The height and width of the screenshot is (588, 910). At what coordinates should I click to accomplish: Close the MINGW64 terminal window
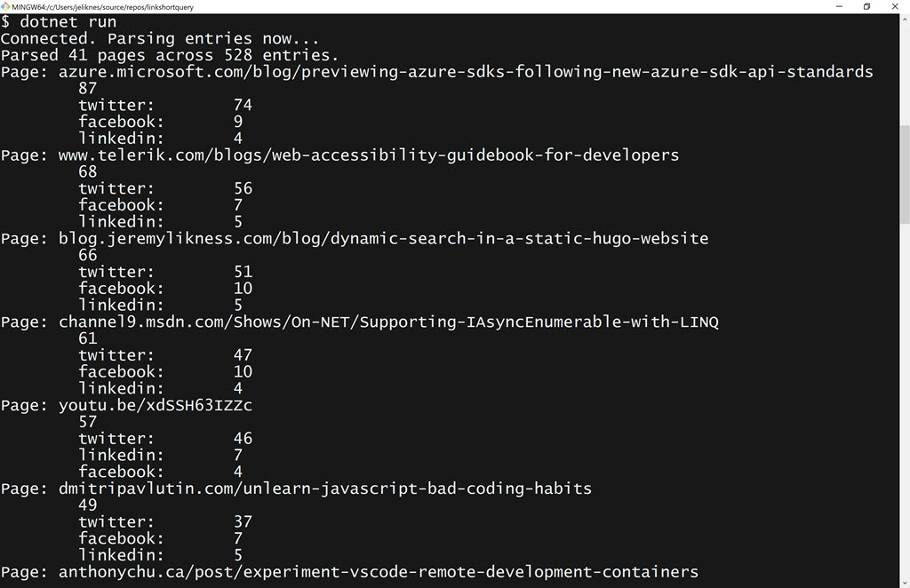(x=895, y=6)
